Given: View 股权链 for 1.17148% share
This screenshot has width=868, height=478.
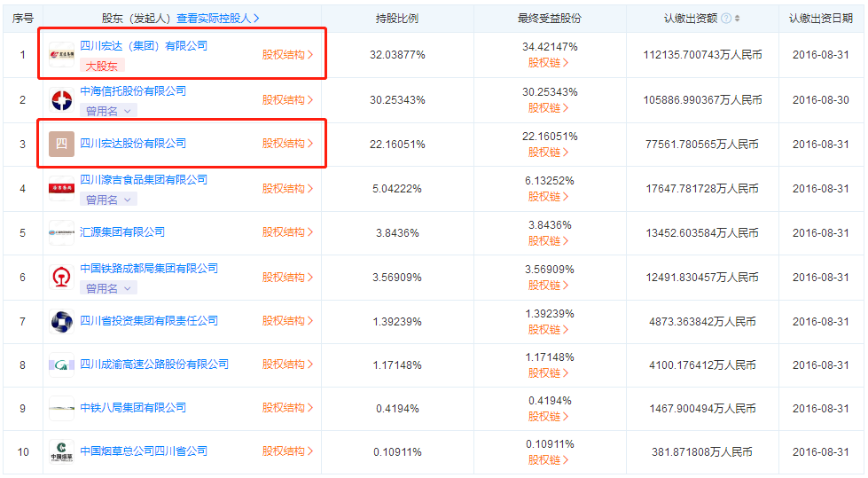Looking at the screenshot, I should click(548, 372).
